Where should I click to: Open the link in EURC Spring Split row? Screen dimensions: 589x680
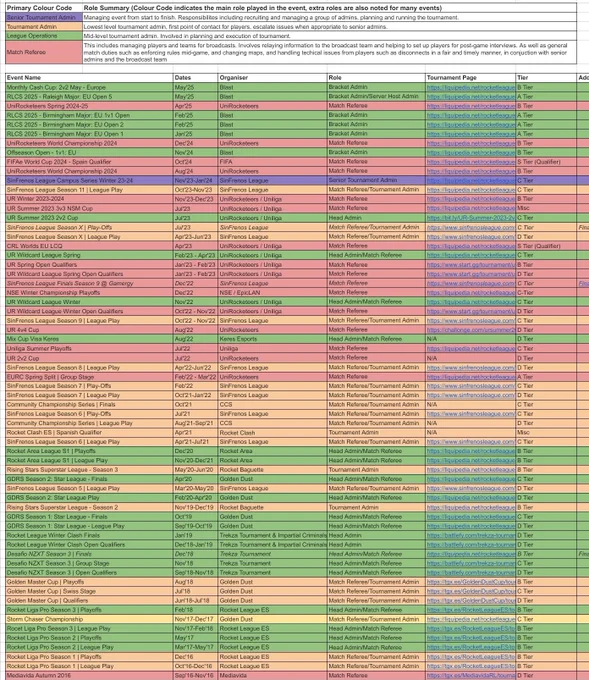point(471,376)
